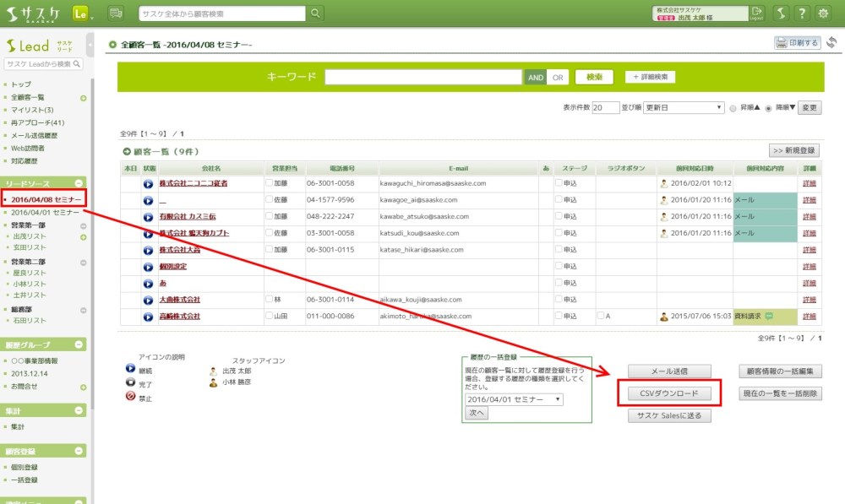Tick the ラジオボタン A checkbox for 高崎株式会社
The image size is (845, 504).
tap(601, 317)
